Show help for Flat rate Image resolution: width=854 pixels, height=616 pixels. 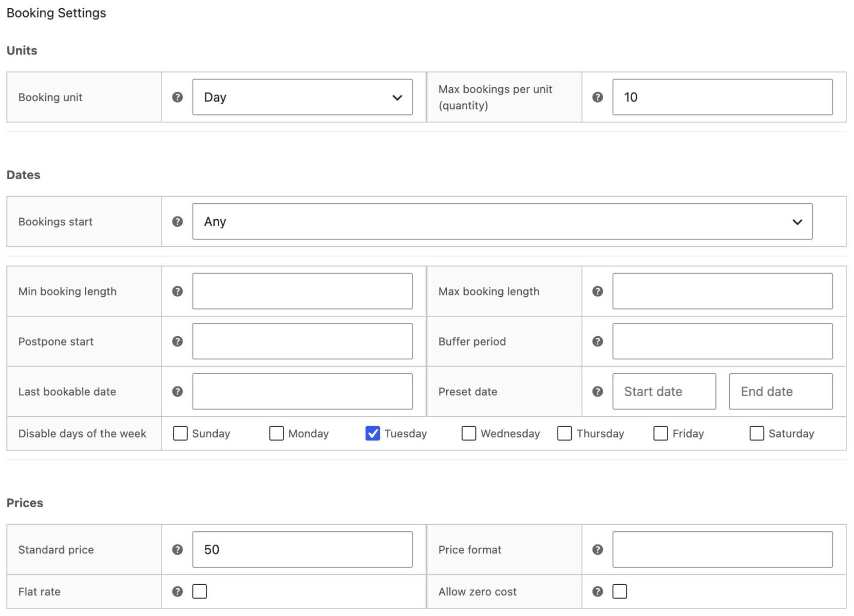(177, 591)
